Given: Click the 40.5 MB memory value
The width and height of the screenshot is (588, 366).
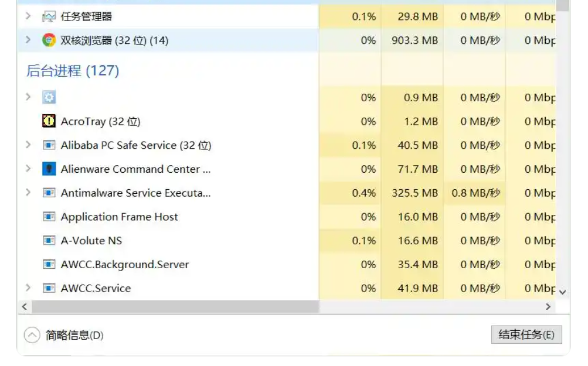Looking at the screenshot, I should [418, 145].
